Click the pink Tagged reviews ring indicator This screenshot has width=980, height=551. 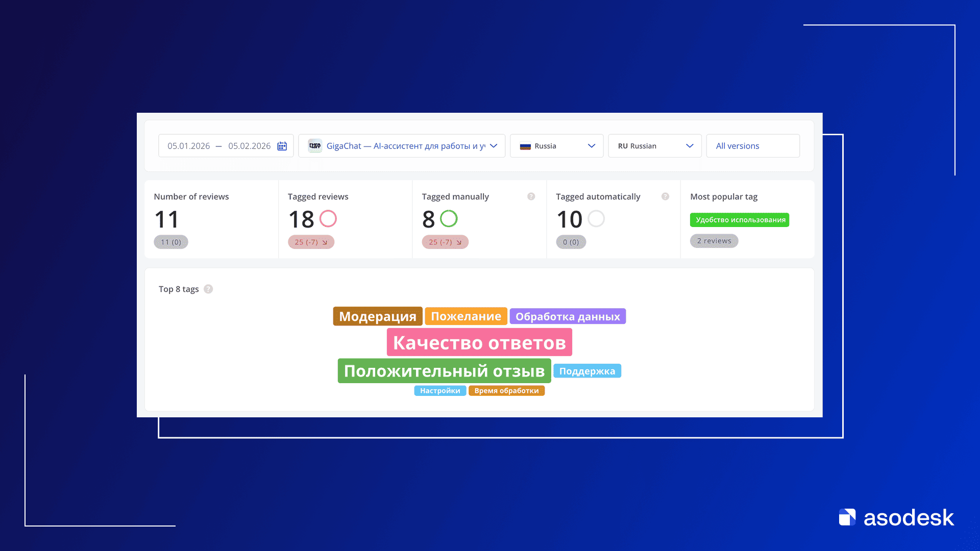328,219
